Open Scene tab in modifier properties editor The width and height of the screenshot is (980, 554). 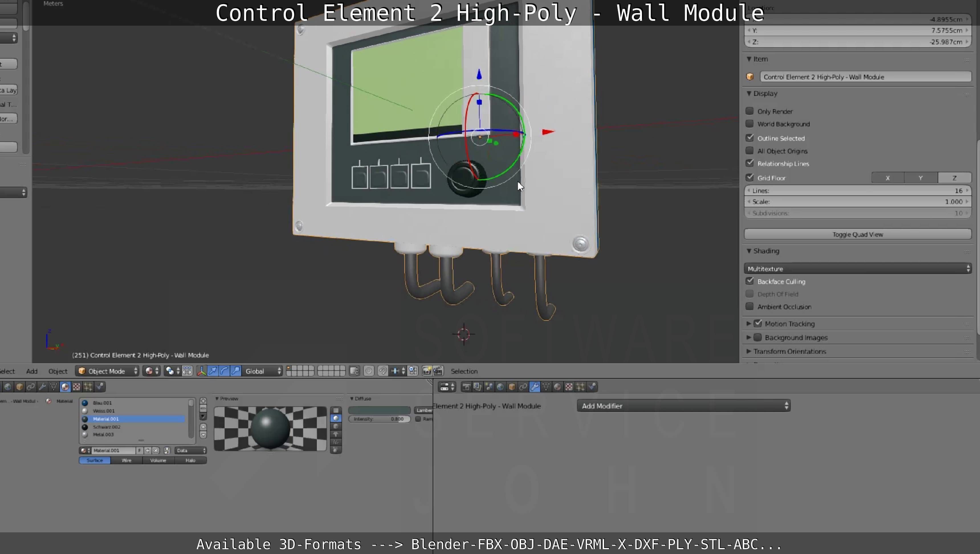[x=489, y=387]
